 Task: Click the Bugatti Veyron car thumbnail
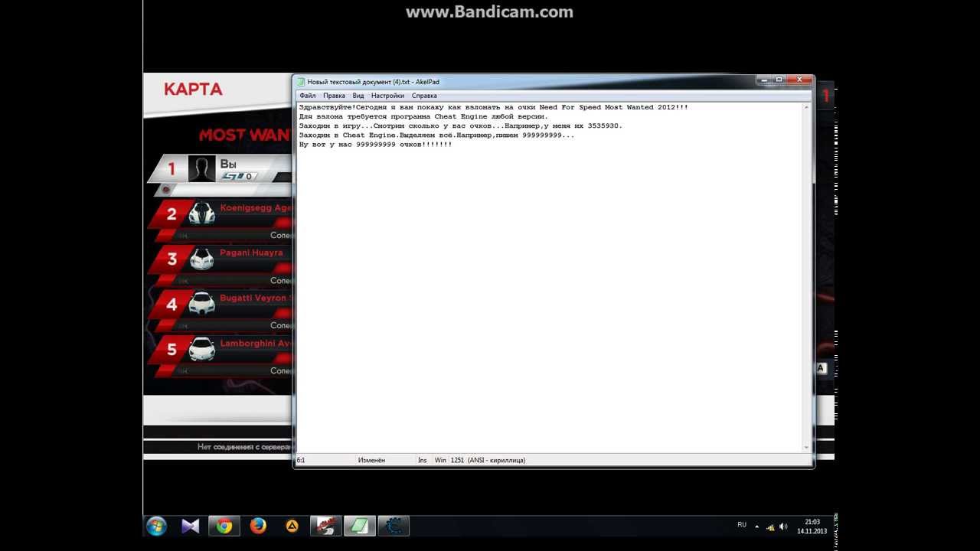(202, 304)
